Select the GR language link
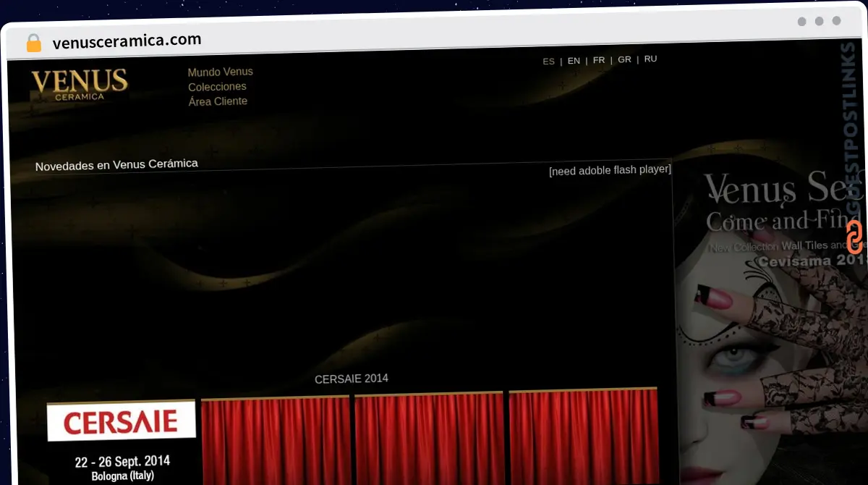Screen dimensions: 868x485 point(624,59)
